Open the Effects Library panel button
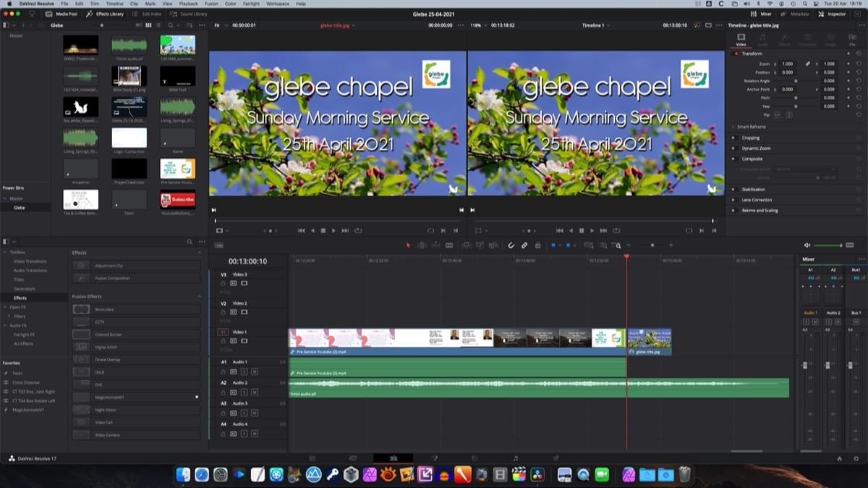Viewport: 868px width, 488px height. click(x=105, y=14)
